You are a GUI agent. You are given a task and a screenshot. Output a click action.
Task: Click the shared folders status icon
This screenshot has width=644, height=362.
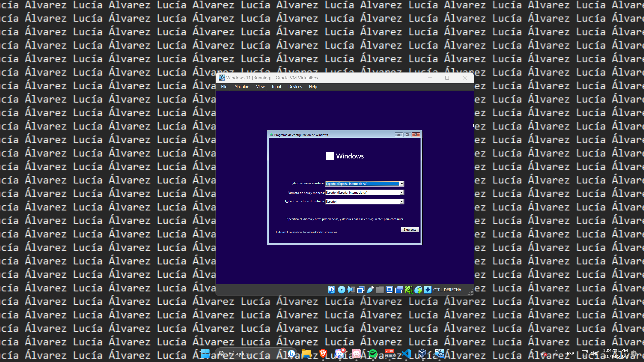380,290
